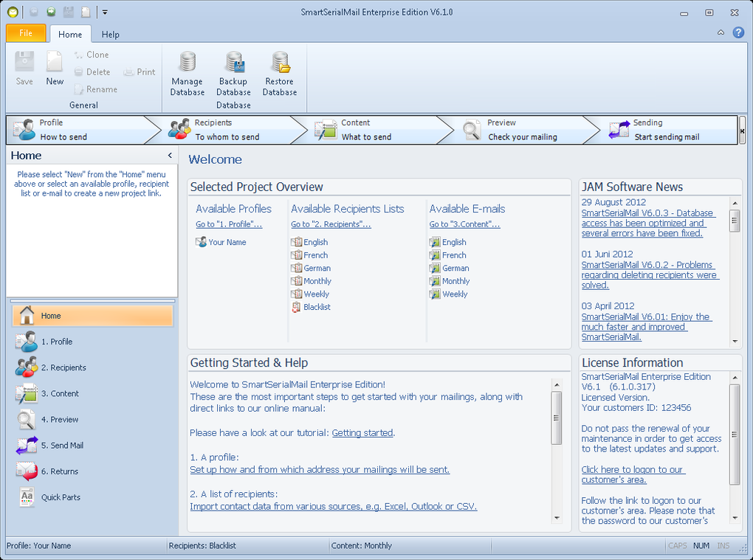Image resolution: width=753 pixels, height=560 pixels.
Task: Open the SmartSerialMail V6.01 news link
Action: point(647,327)
